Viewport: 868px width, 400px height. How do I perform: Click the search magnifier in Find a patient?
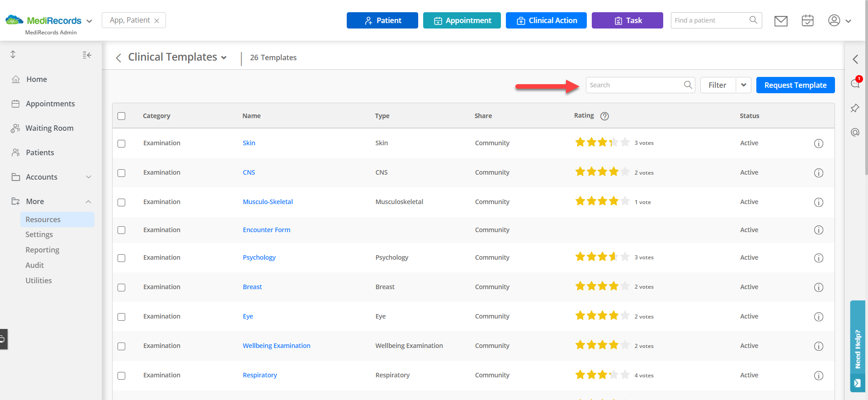tap(753, 20)
